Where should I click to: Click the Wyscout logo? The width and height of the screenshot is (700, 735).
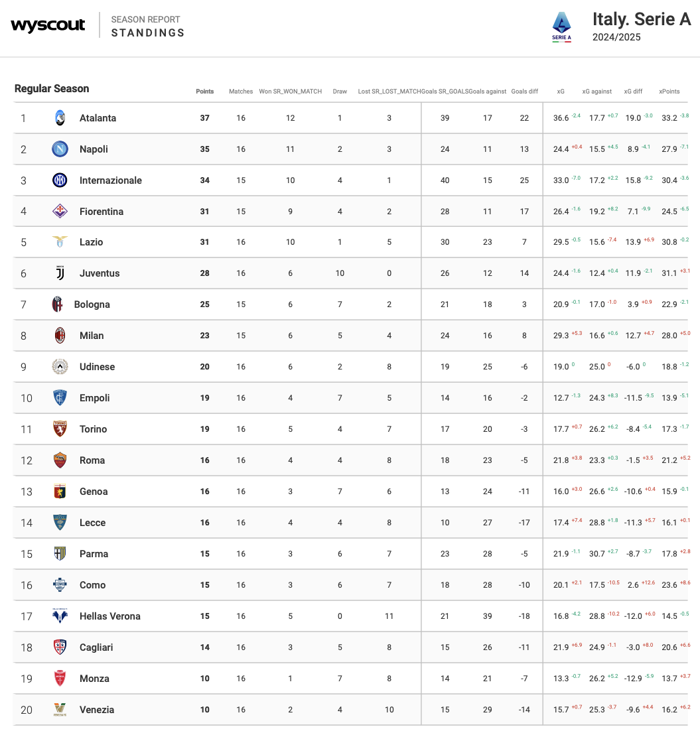point(48,26)
